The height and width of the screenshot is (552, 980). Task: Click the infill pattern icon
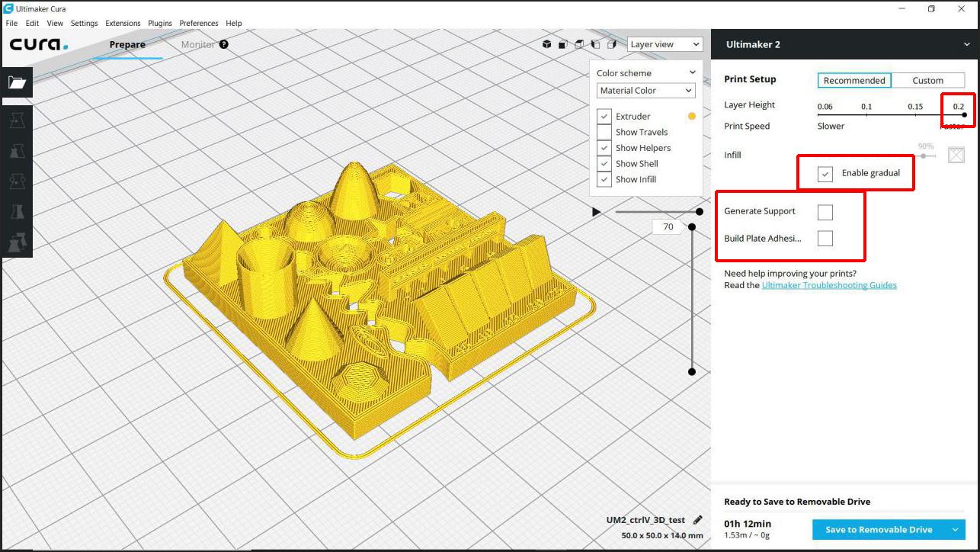pyautogui.click(x=956, y=155)
